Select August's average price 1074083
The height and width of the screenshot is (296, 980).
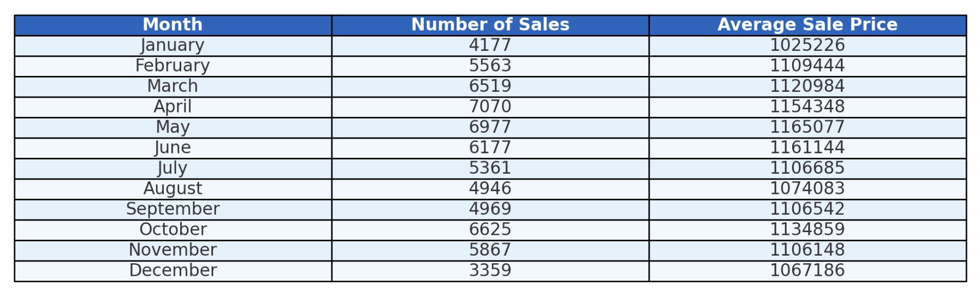807,189
